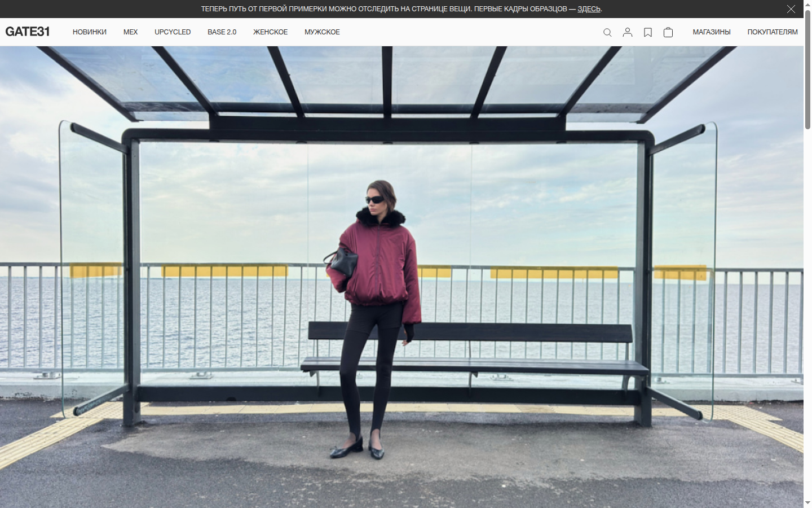Open the МУЖСКОЕ category
Screen dimensions: 812x508
[x=322, y=32]
